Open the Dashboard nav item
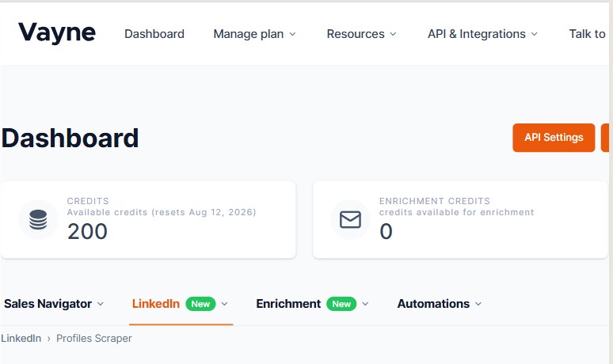613x364 pixels. (x=154, y=34)
